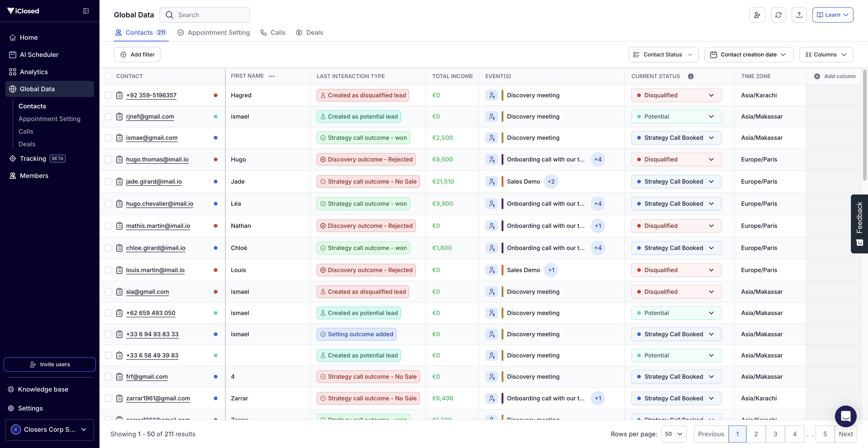Click info icon beside Current Status
868x448 pixels.
coord(690,76)
